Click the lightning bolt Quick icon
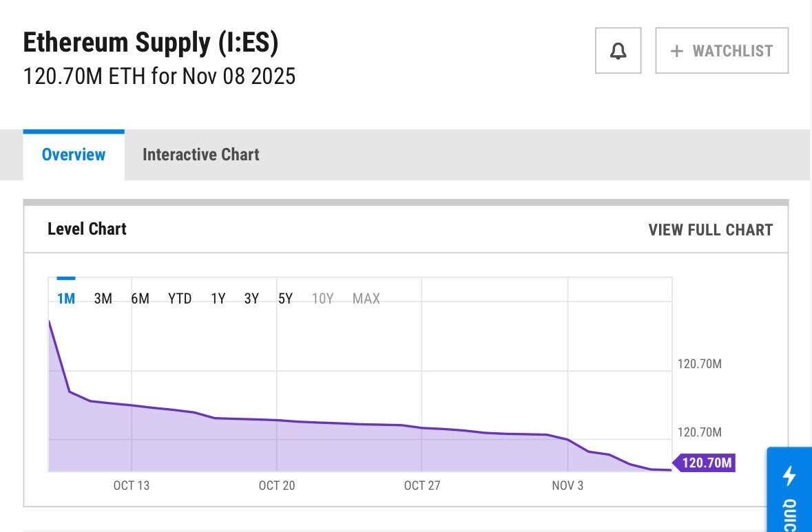Image resolution: width=812 pixels, height=532 pixels. coord(789,476)
